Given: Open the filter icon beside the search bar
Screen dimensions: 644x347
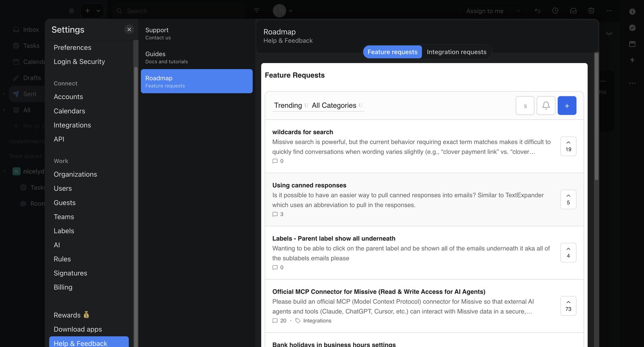Looking at the screenshot, I should (256, 11).
